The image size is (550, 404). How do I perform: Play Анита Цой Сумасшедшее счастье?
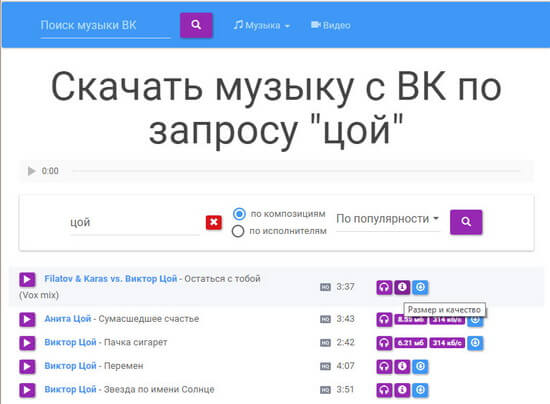(27, 319)
